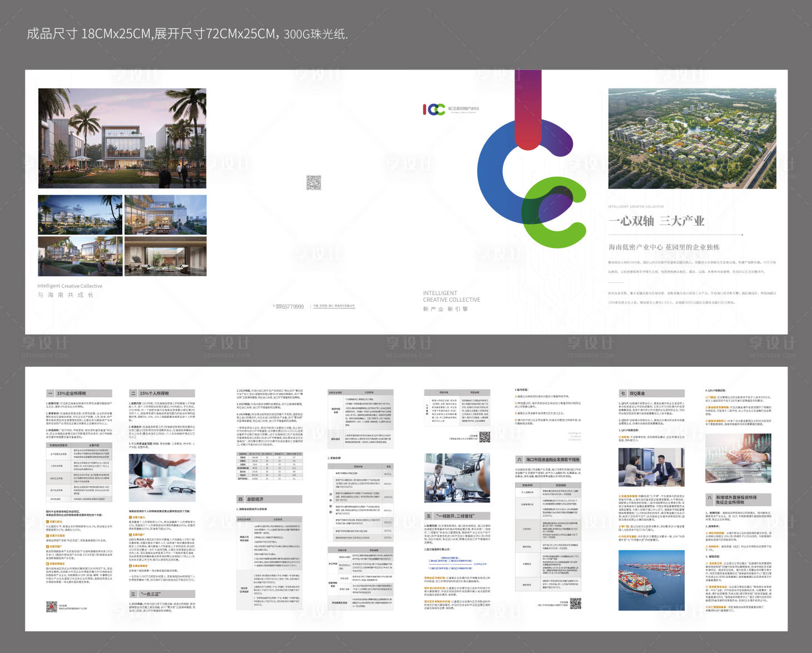The width and height of the screenshot is (812, 653).
Task: Click the blue formula for 加工增值率
Action: (x=457, y=562)
